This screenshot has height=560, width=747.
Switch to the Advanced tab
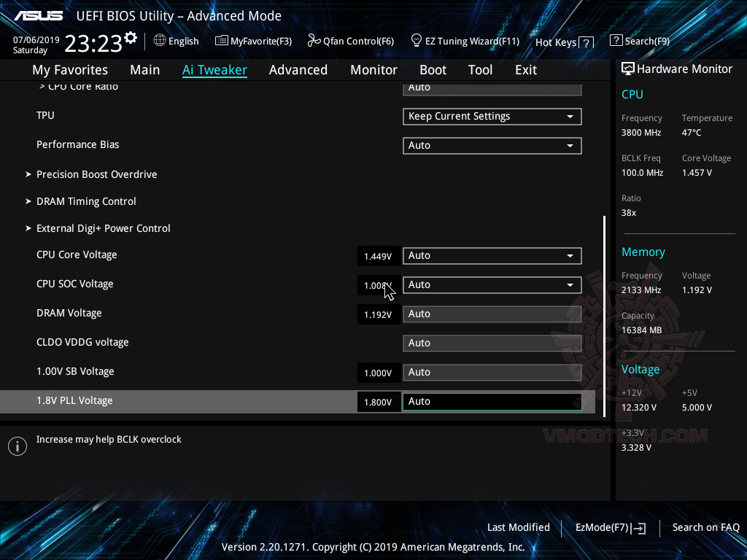(298, 69)
